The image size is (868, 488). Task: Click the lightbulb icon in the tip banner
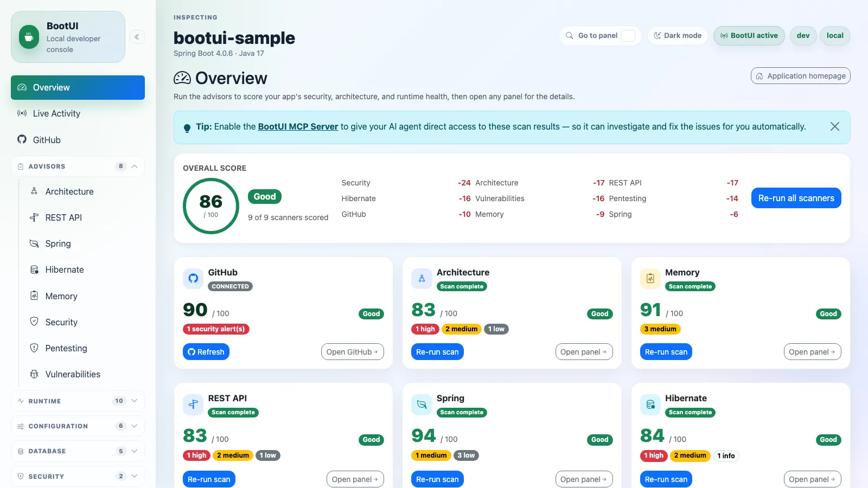[x=187, y=128]
